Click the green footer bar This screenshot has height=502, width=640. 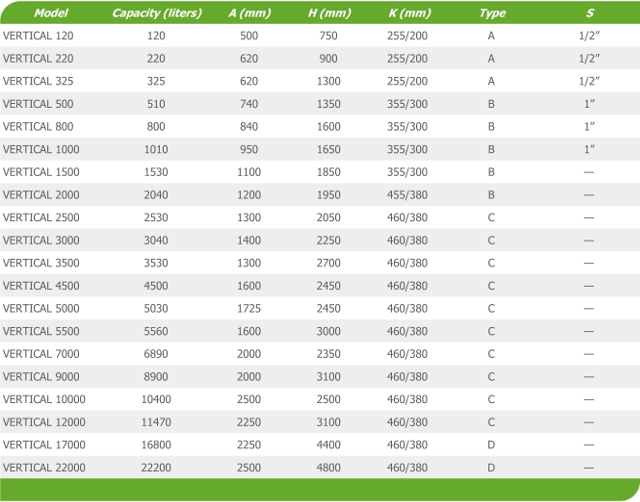(320, 490)
